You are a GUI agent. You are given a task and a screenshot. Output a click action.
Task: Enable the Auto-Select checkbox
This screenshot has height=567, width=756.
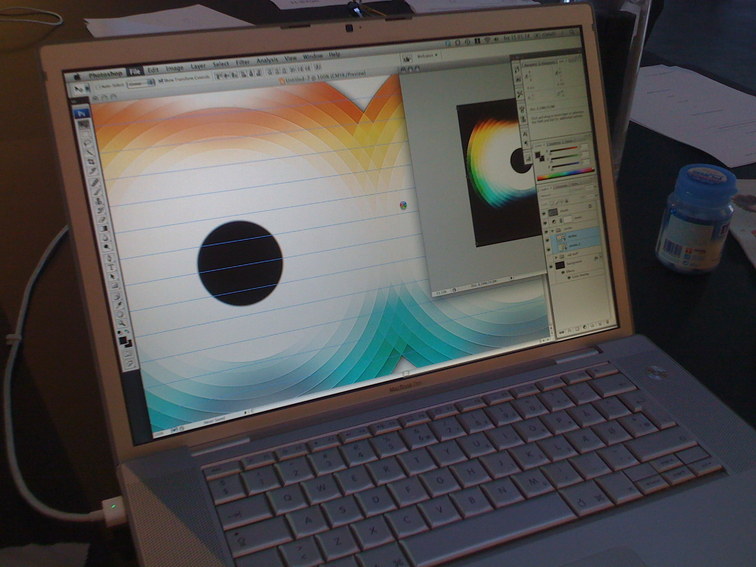[97, 86]
